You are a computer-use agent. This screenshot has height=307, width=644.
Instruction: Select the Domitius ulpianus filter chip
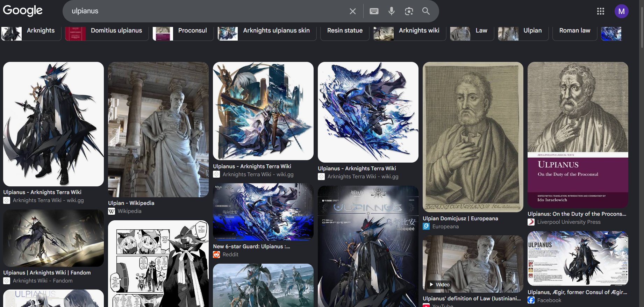pyautogui.click(x=107, y=34)
